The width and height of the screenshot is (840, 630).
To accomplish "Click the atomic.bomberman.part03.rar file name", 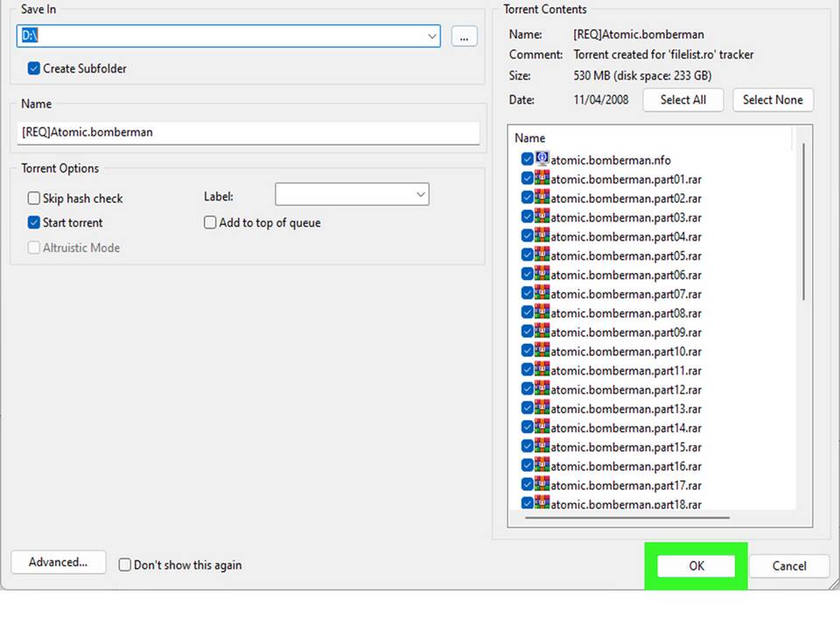I will point(626,218).
